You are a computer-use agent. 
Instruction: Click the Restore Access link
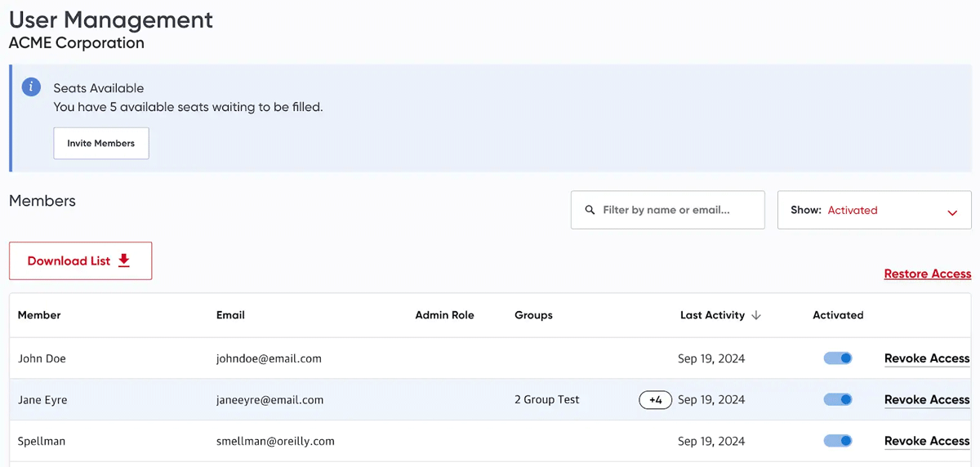click(928, 274)
